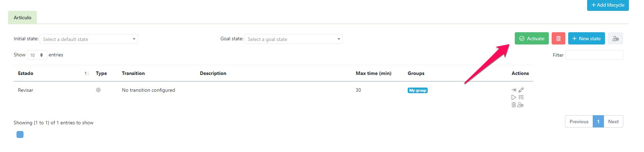
Task: Click the pencil edit icon for Revisar
Action: tap(521, 90)
